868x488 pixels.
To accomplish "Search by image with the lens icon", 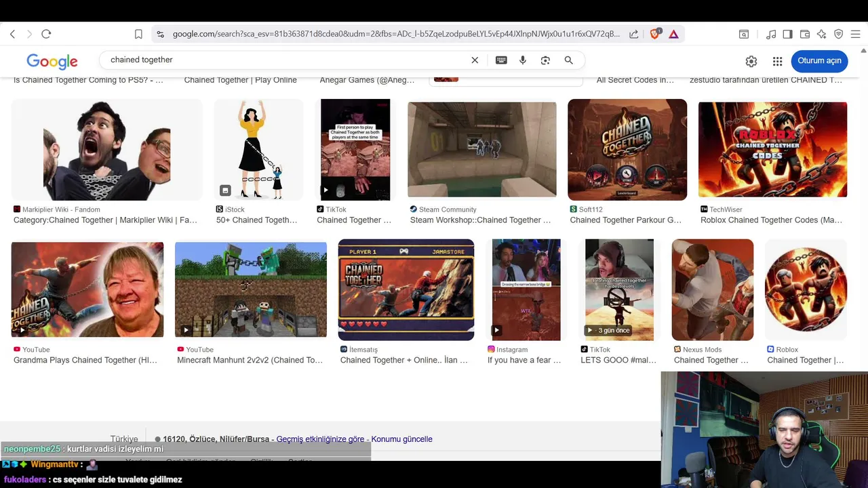I will [545, 60].
